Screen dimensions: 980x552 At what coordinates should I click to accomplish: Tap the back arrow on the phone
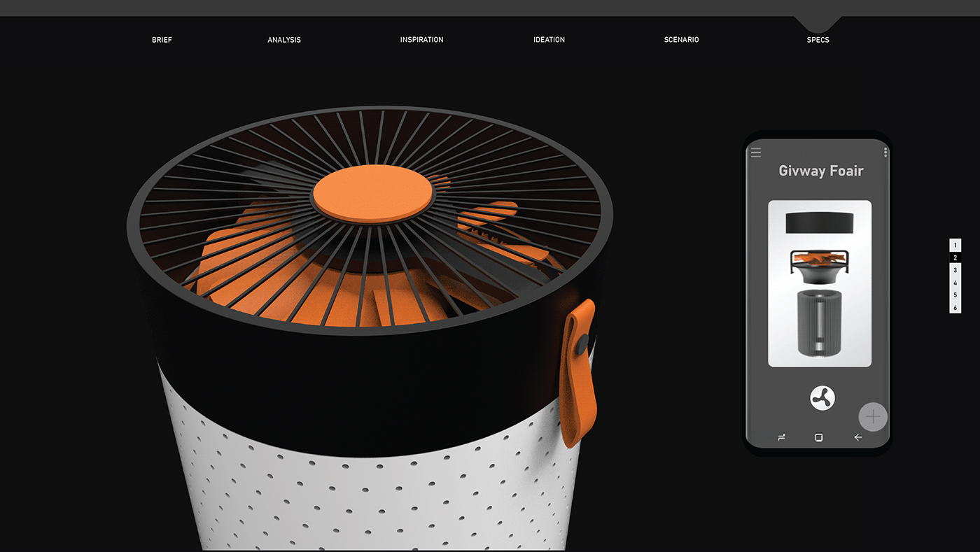[x=858, y=438]
